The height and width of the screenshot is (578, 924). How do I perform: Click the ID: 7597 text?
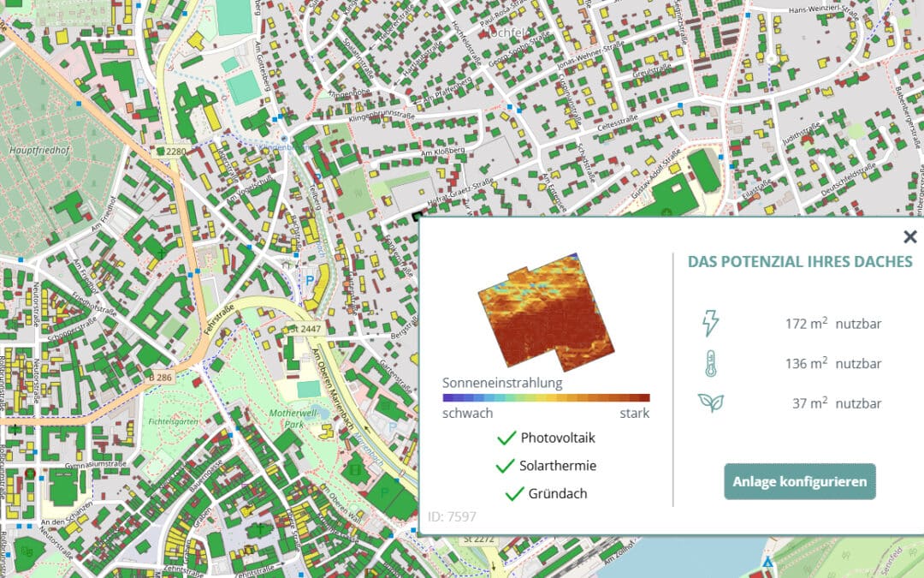452,516
